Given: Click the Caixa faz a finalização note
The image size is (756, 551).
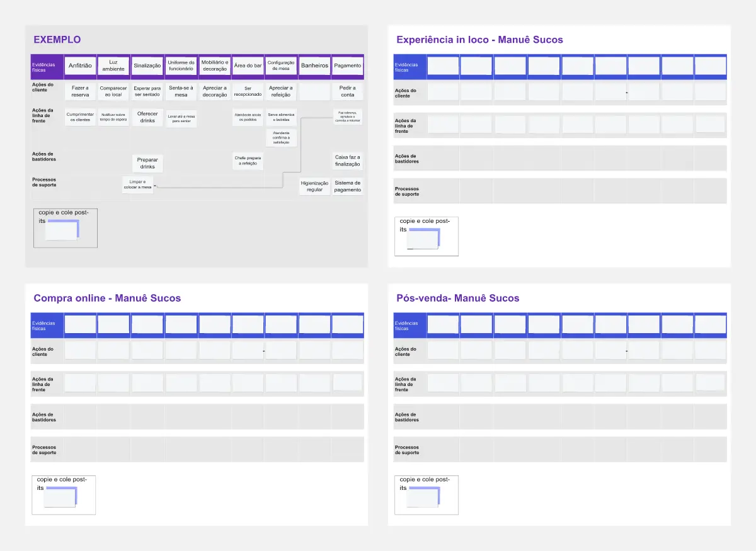Looking at the screenshot, I should pyautogui.click(x=348, y=161).
